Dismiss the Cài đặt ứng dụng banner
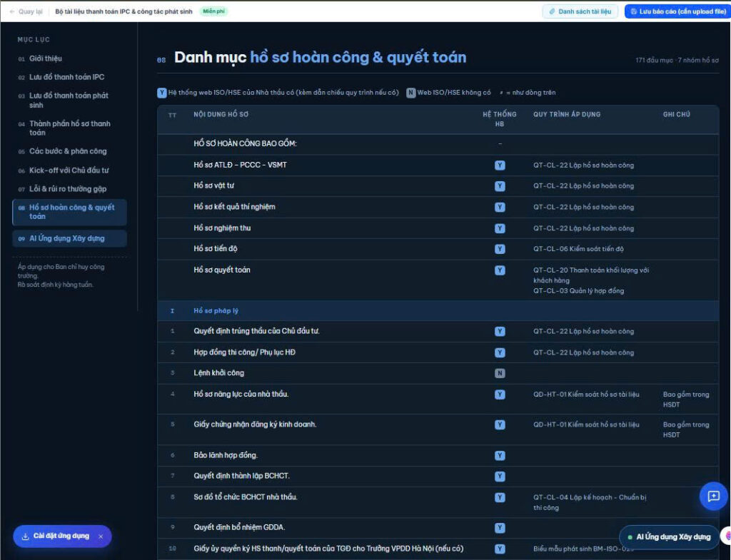Image resolution: width=731 pixels, height=560 pixels. pyautogui.click(x=101, y=536)
